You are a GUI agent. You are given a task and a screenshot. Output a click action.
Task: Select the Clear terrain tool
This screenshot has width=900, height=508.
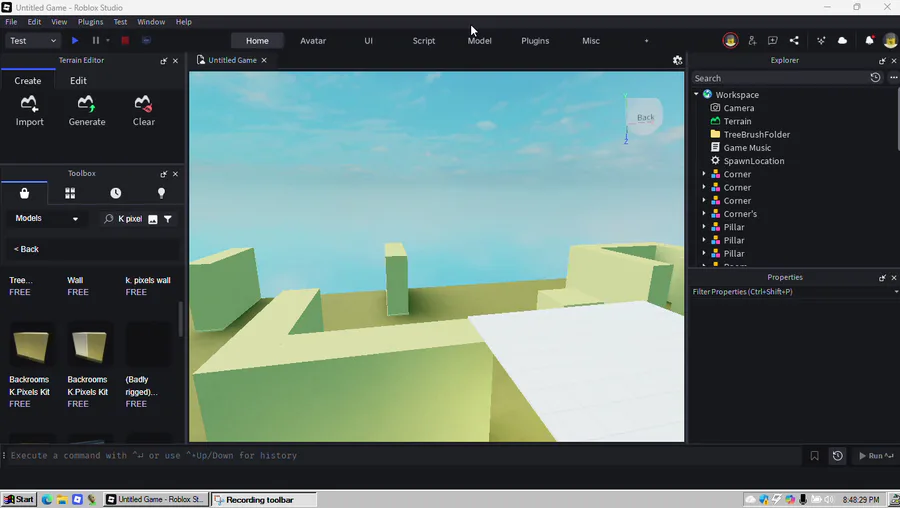pyautogui.click(x=143, y=111)
